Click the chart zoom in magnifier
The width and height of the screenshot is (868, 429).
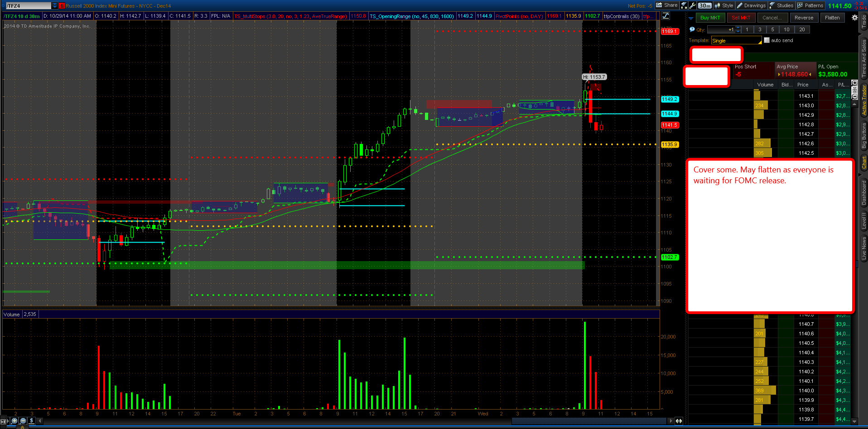tap(14, 421)
